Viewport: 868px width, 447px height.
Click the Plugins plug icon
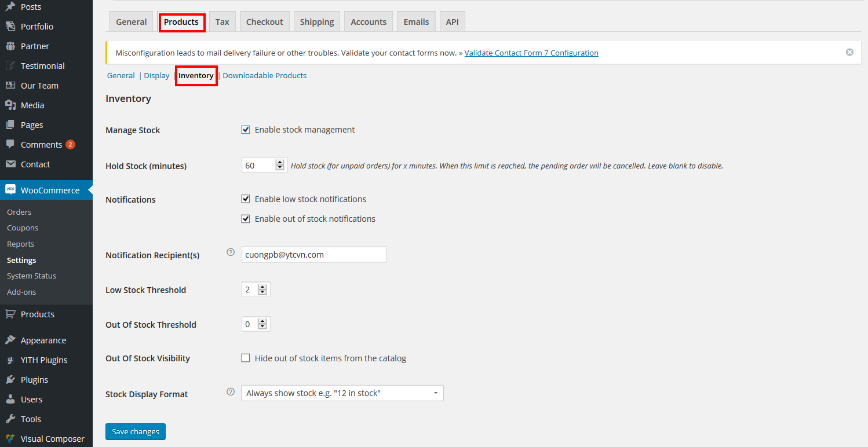pos(10,380)
